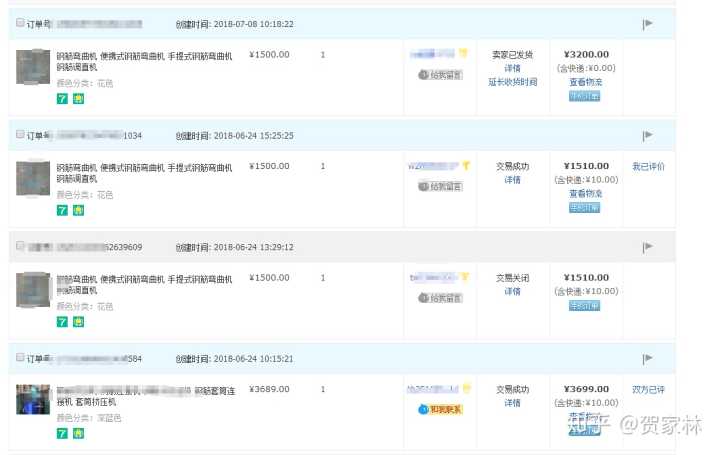The width and height of the screenshot is (720, 455).
Task: Flag the order created 2018-06-24 13:29:12
Action: (x=647, y=247)
